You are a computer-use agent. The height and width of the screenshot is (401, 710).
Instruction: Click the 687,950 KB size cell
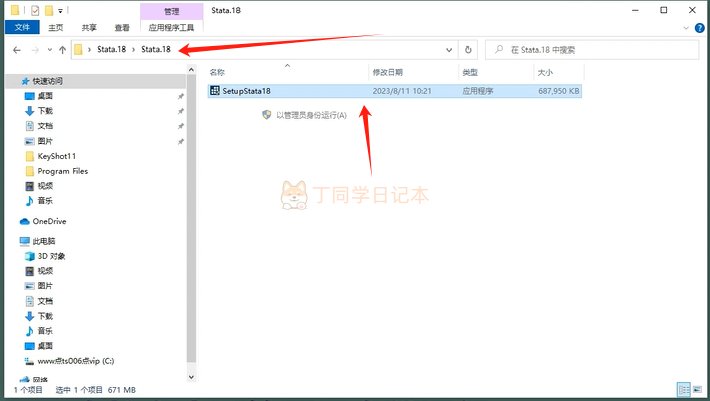point(559,91)
